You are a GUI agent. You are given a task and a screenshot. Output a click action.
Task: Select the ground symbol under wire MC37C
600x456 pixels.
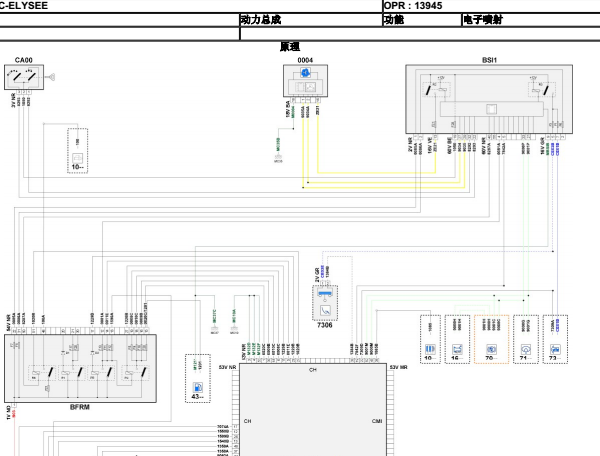(214, 329)
